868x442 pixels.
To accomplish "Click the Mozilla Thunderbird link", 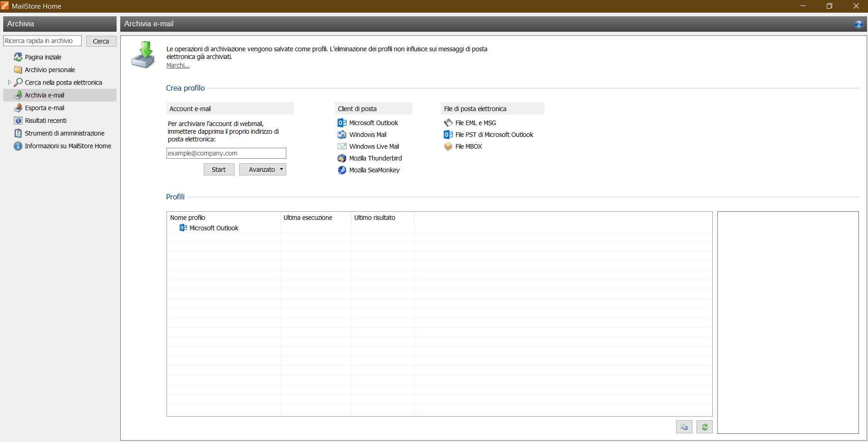I will point(376,158).
